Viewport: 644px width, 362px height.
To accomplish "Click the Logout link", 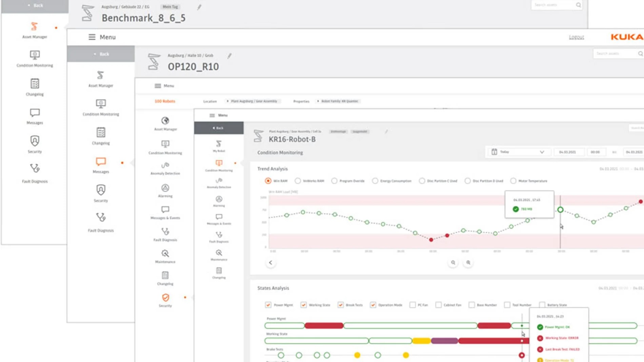I will [x=577, y=37].
